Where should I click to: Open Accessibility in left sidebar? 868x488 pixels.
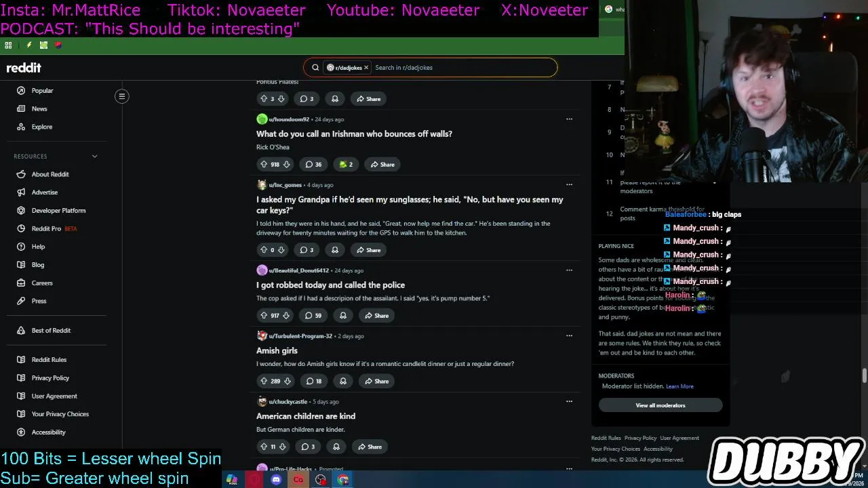pyautogui.click(x=49, y=432)
